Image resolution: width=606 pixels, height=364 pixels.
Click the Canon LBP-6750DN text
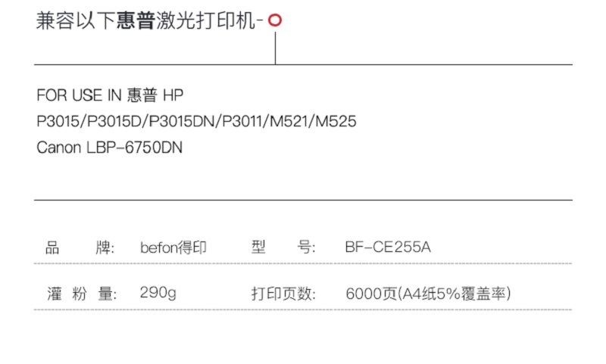click(109, 148)
